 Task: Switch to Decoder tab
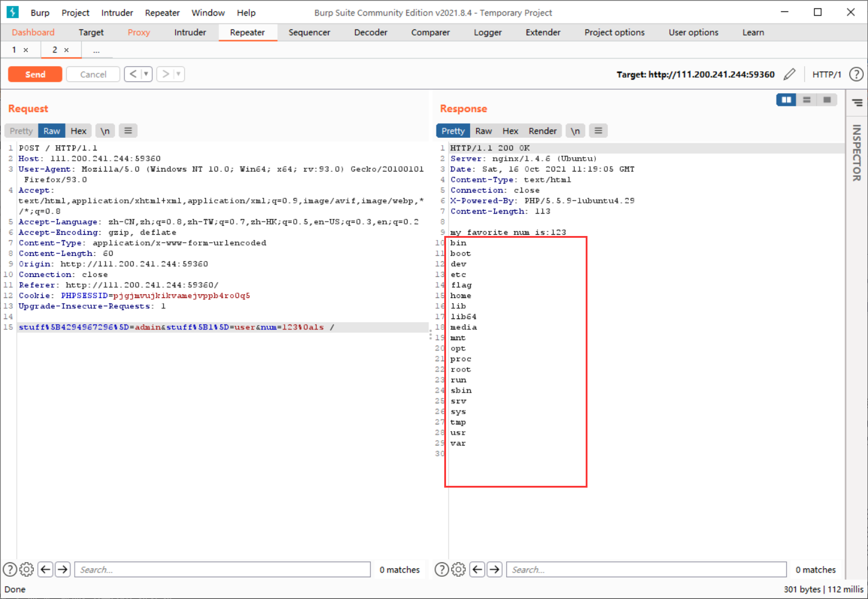coord(371,33)
